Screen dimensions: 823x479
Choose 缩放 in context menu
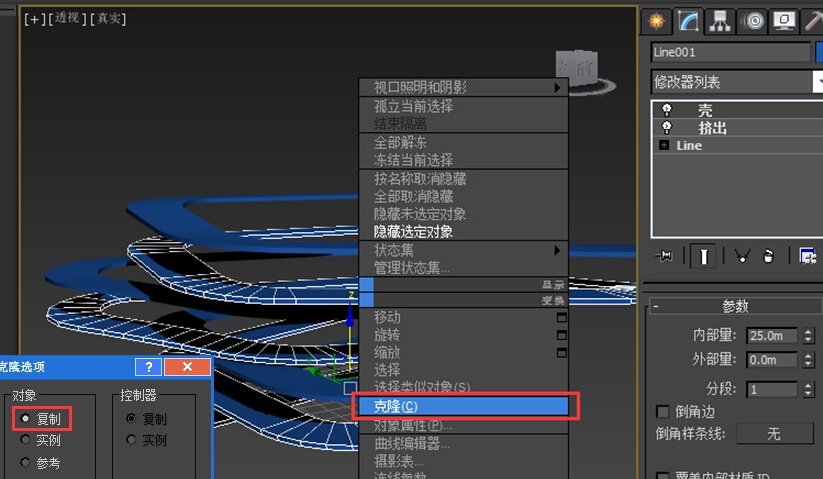tap(463, 353)
